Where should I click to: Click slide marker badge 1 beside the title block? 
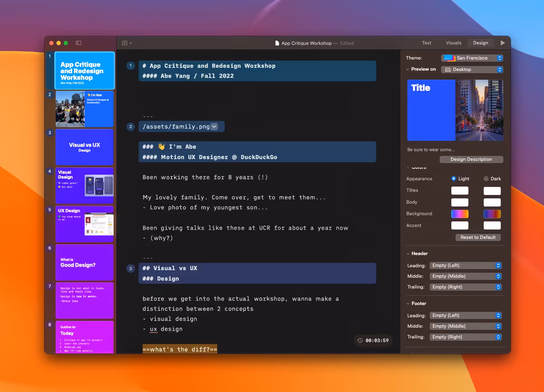point(131,66)
